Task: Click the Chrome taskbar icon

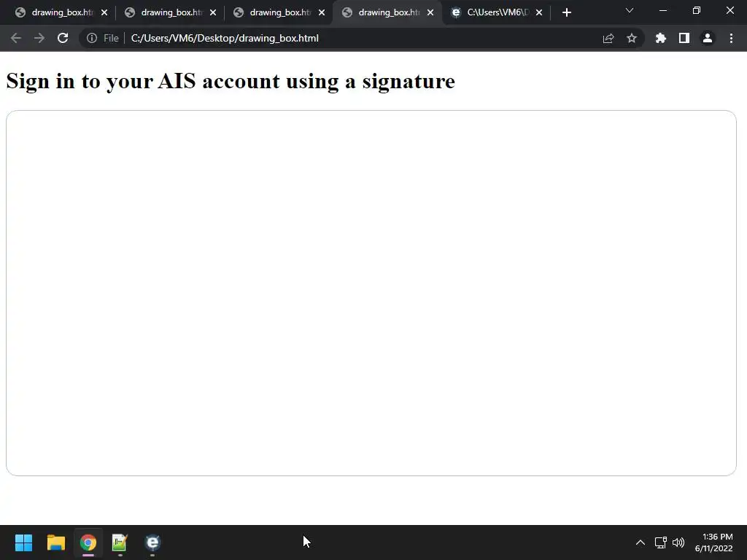Action: click(x=88, y=542)
